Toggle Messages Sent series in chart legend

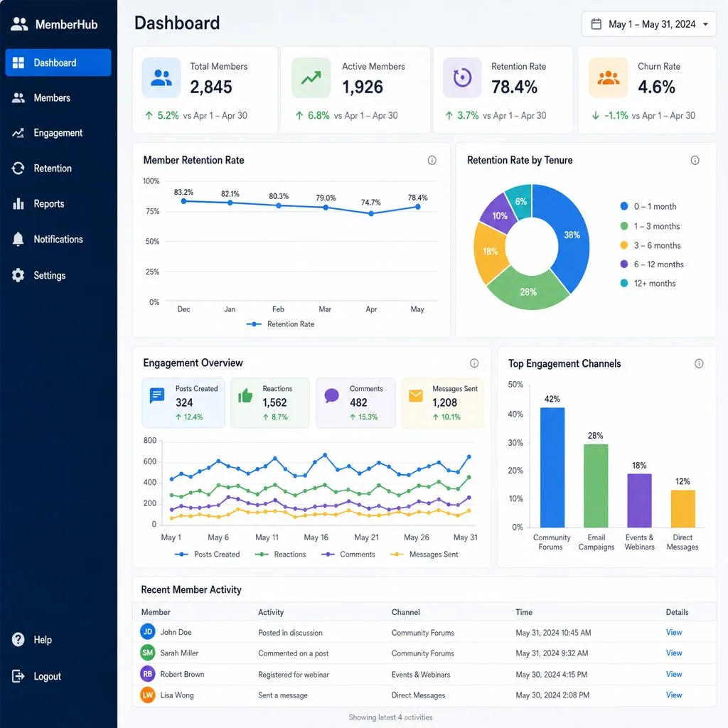coord(424,555)
